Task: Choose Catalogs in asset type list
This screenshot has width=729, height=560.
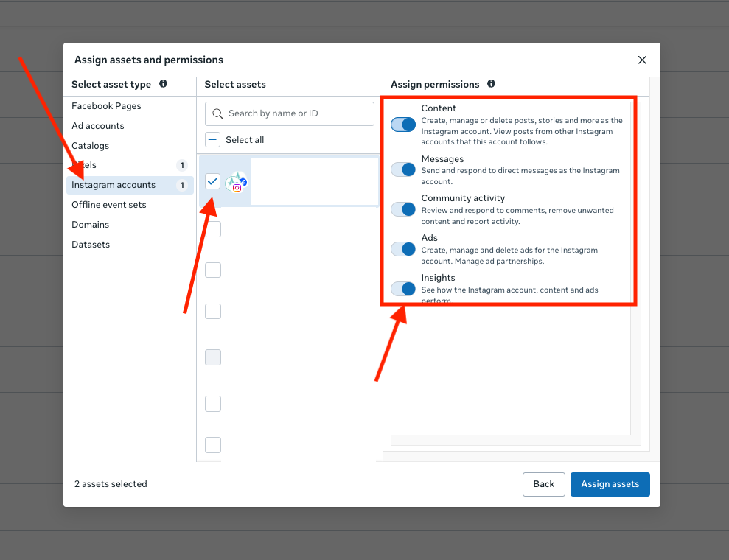Action: [x=90, y=146]
